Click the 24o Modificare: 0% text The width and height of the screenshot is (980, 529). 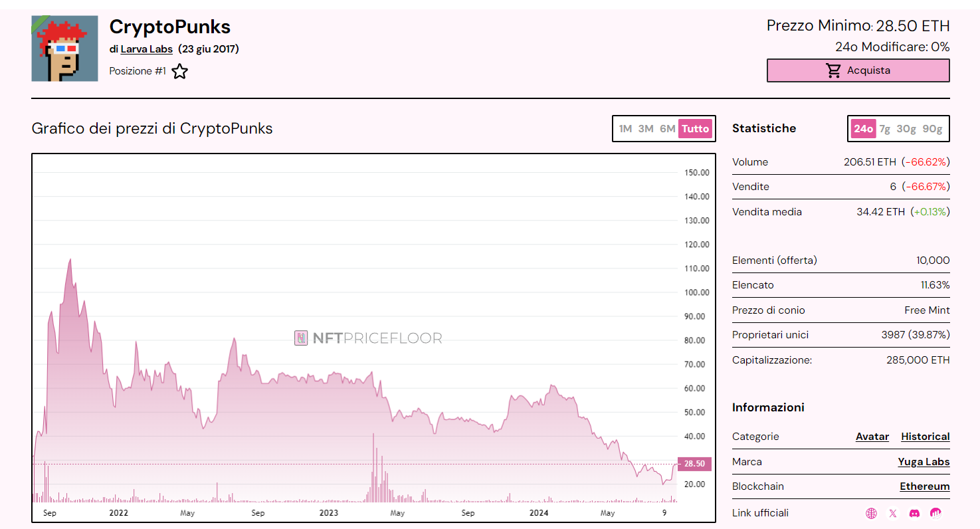tap(892, 47)
